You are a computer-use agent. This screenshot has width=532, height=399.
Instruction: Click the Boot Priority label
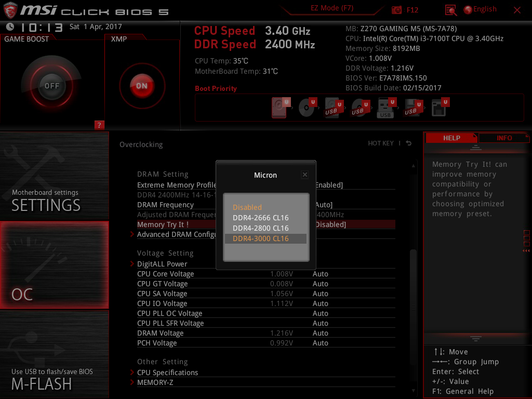pos(216,88)
